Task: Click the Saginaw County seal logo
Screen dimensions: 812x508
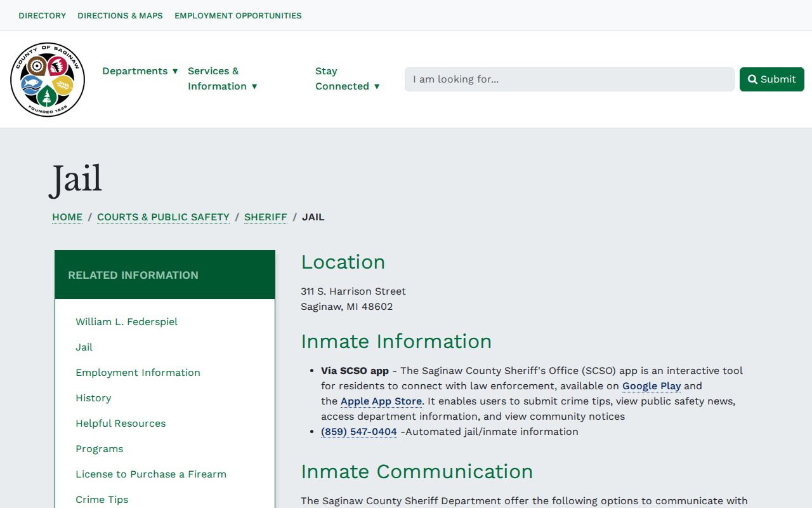Action: [x=48, y=79]
